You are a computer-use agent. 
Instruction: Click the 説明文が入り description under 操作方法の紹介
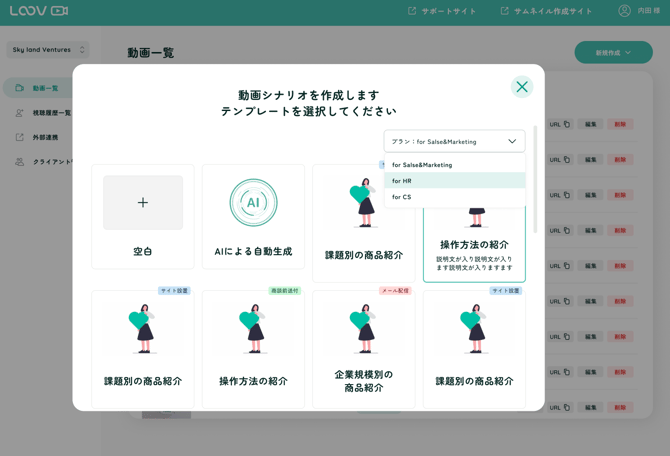[474, 263]
